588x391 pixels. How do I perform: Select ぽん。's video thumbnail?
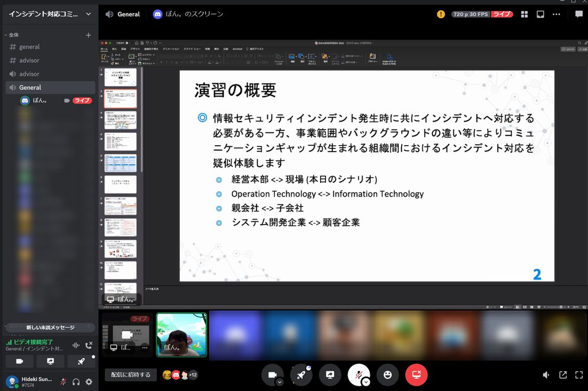[x=180, y=336]
